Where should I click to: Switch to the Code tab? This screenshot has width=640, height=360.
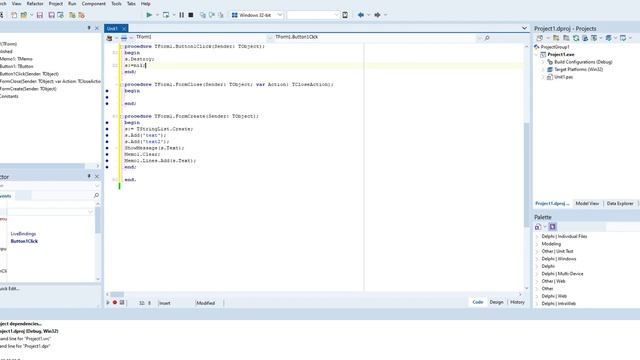(478, 302)
